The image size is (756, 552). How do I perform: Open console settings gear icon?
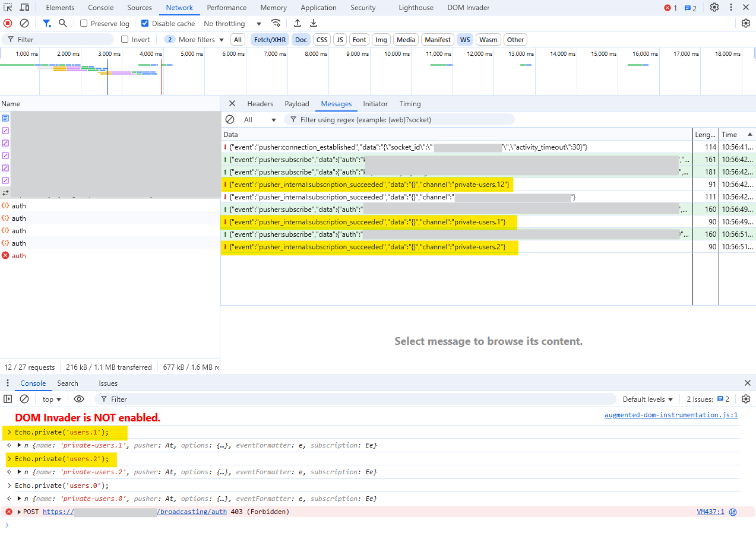(746, 399)
